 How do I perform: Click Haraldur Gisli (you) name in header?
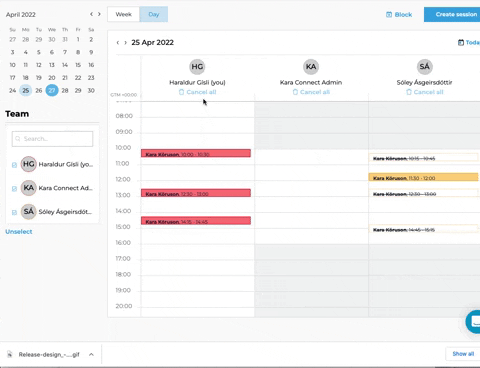pos(197,82)
